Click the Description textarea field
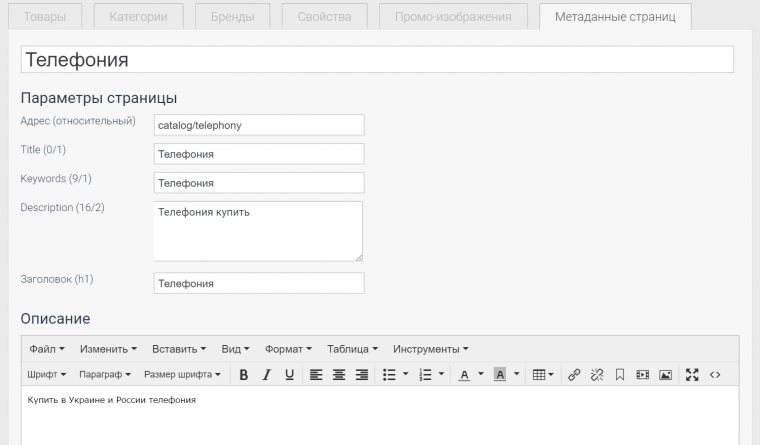This screenshot has width=760, height=445. pyautogui.click(x=258, y=231)
